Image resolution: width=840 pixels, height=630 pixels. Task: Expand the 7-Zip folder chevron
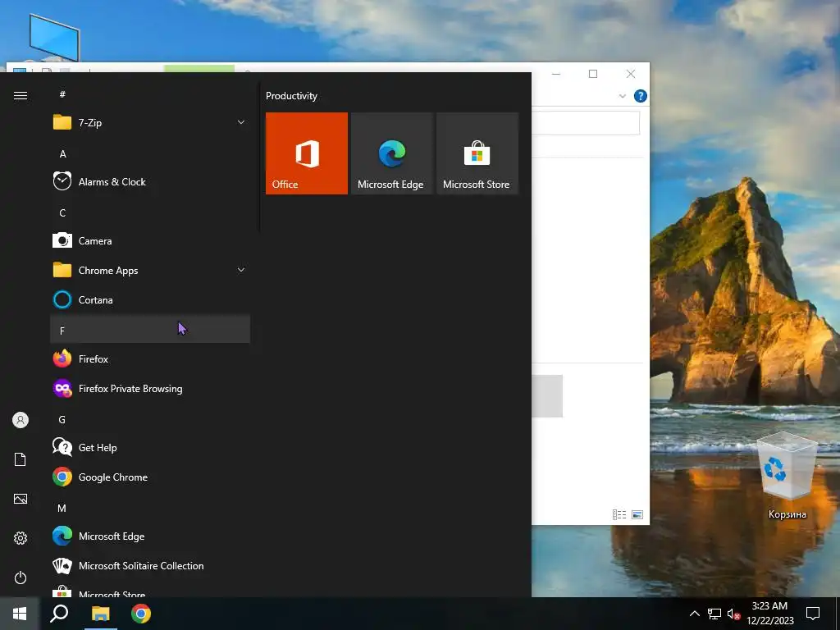pos(241,123)
